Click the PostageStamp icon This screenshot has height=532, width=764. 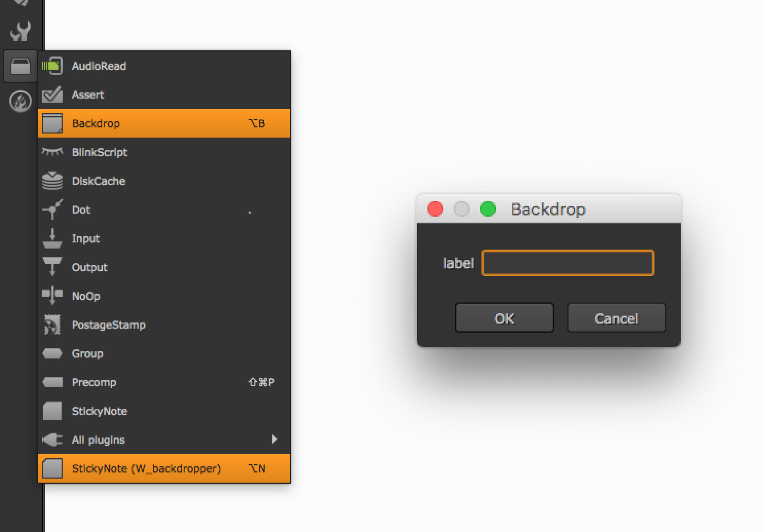click(52, 325)
